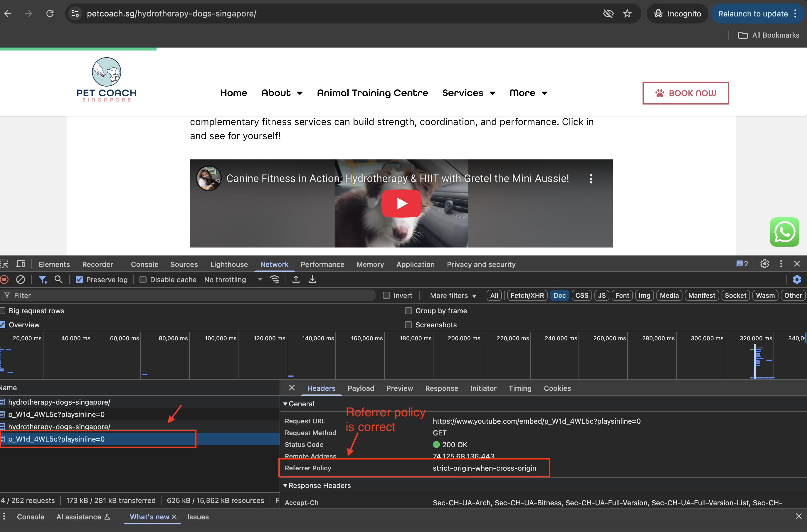Export HAR file
This screenshot has width=807, height=532.
pos(312,279)
